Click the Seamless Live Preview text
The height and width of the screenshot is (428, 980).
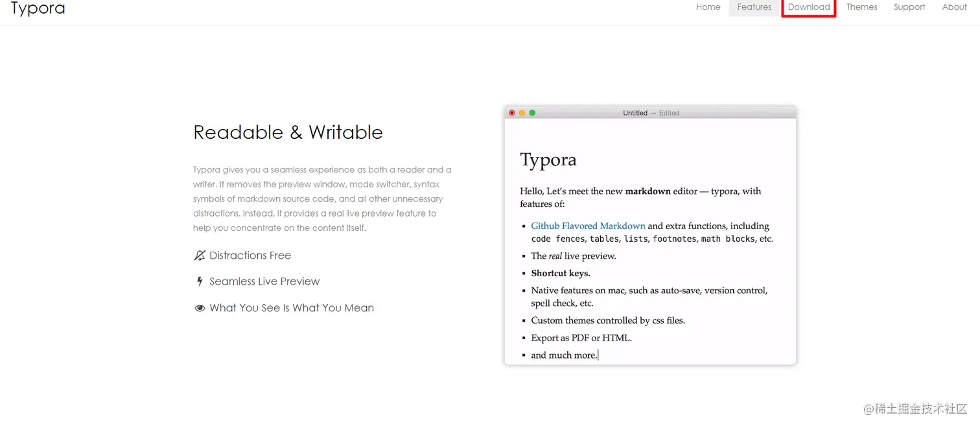(264, 281)
